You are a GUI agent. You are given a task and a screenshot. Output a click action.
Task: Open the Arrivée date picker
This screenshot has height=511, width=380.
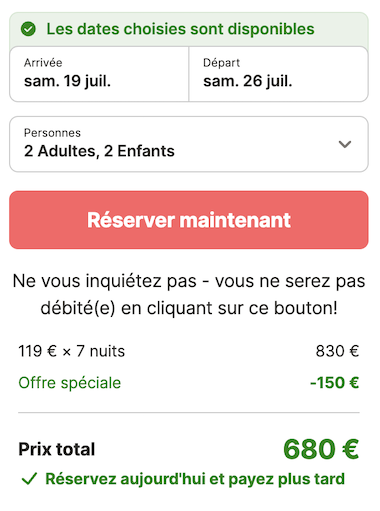pyautogui.click(x=99, y=74)
